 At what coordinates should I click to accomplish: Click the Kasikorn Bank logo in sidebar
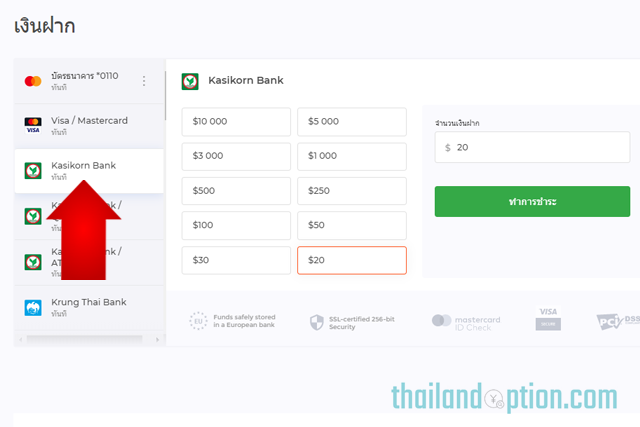point(33,171)
